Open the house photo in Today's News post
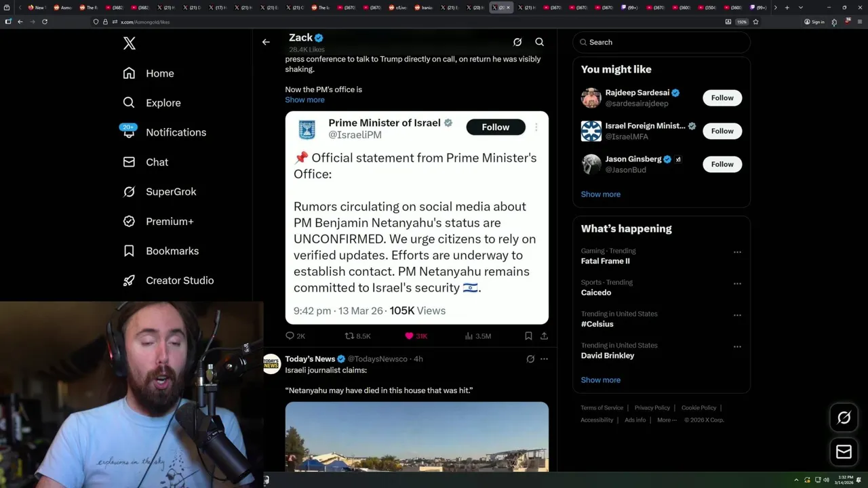Image resolution: width=868 pixels, height=488 pixels. [417, 436]
